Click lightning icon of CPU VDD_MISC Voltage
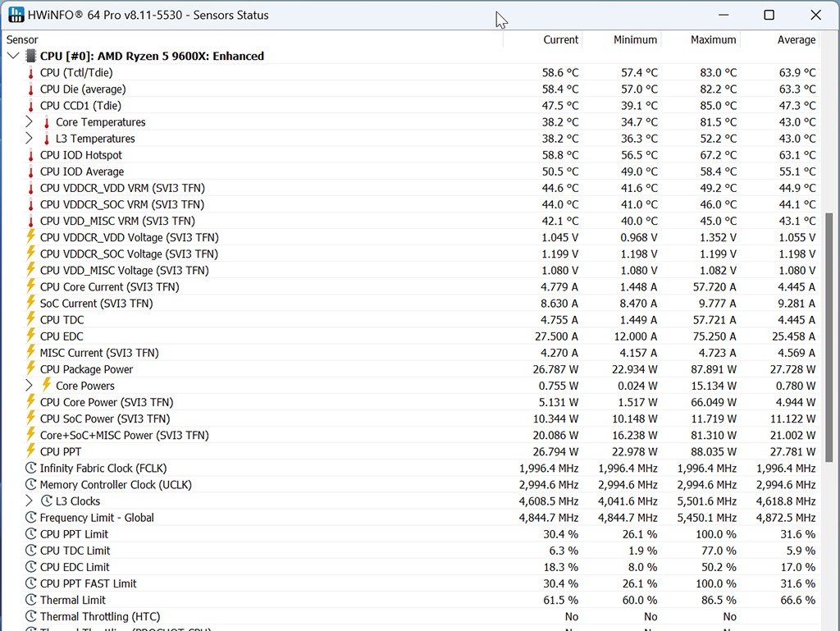Image resolution: width=840 pixels, height=631 pixels. pyautogui.click(x=31, y=270)
